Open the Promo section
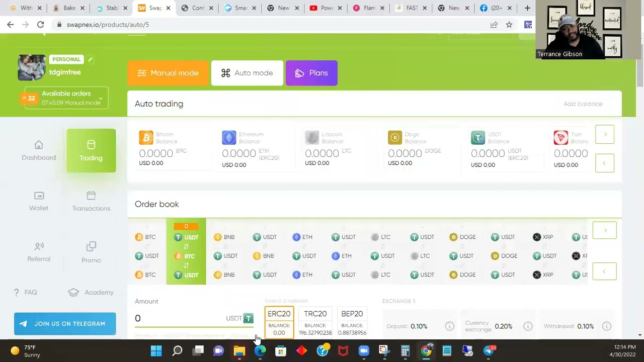 point(91,252)
